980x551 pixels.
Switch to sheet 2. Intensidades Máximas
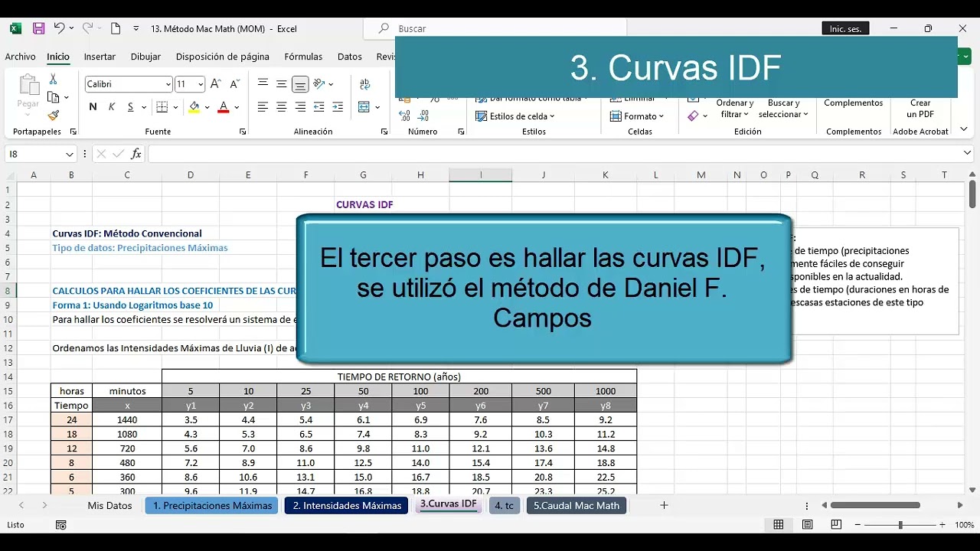point(347,505)
